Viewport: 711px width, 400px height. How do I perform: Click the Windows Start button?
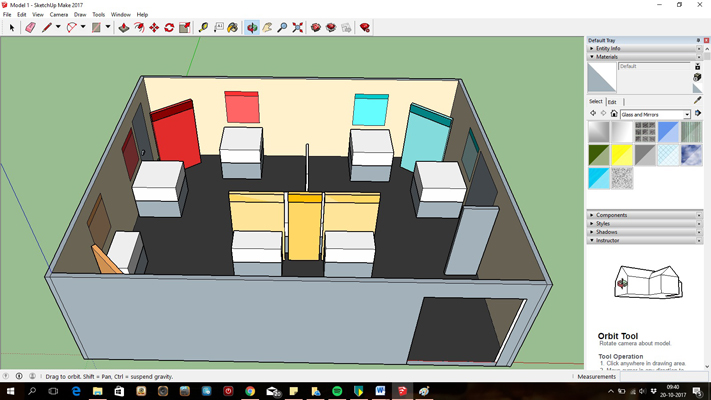pyautogui.click(x=10, y=391)
